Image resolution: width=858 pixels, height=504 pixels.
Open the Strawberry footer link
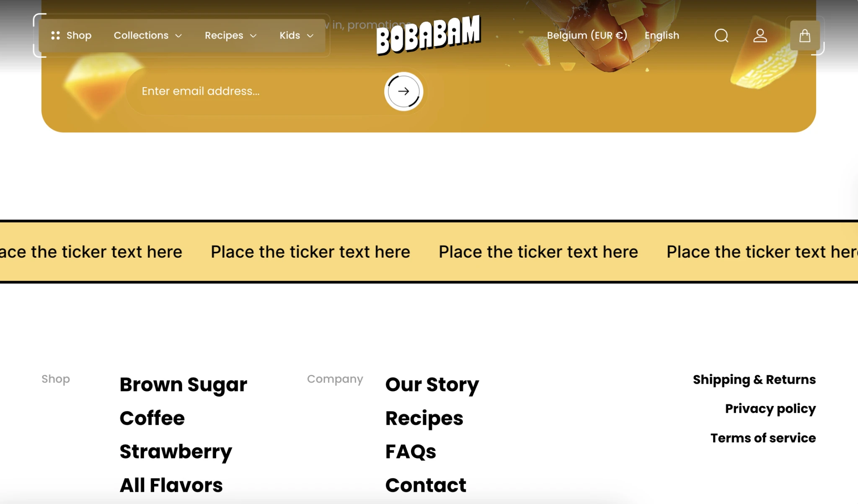(176, 452)
